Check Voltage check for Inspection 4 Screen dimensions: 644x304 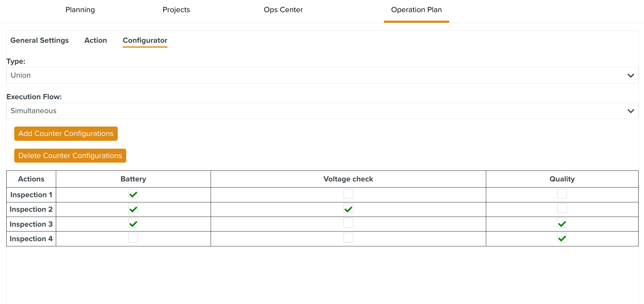348,238
